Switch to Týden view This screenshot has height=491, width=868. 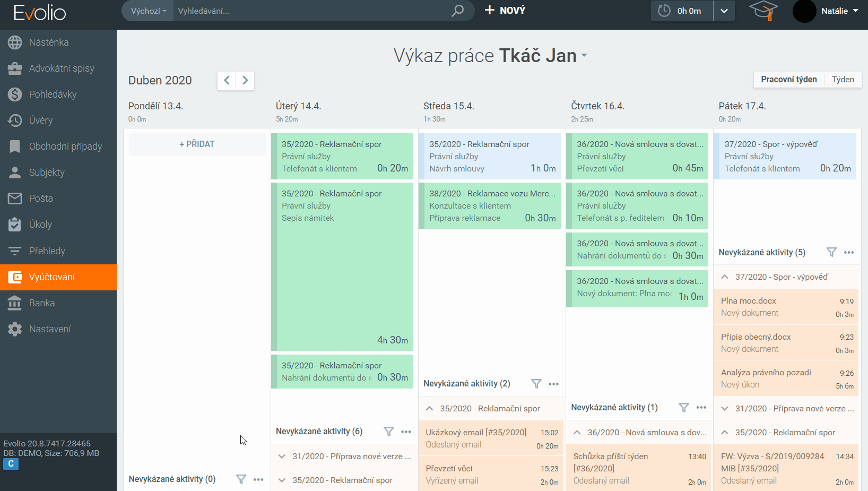(x=843, y=80)
